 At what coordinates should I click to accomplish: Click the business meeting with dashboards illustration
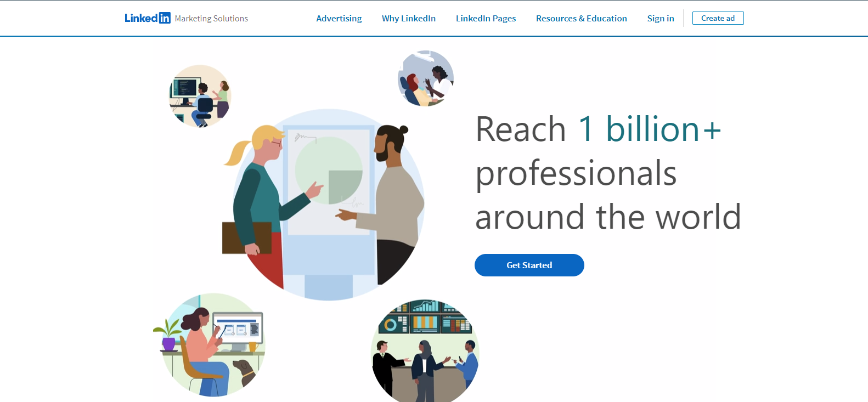(x=425, y=351)
